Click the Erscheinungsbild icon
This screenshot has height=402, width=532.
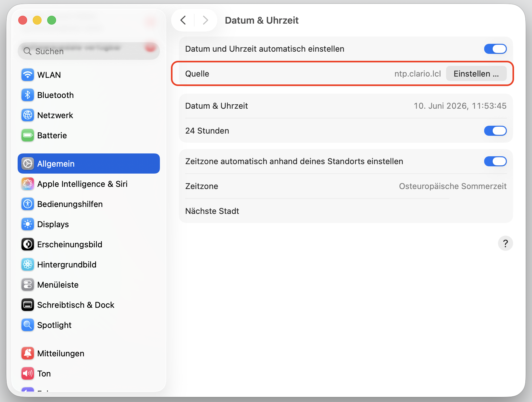point(28,244)
